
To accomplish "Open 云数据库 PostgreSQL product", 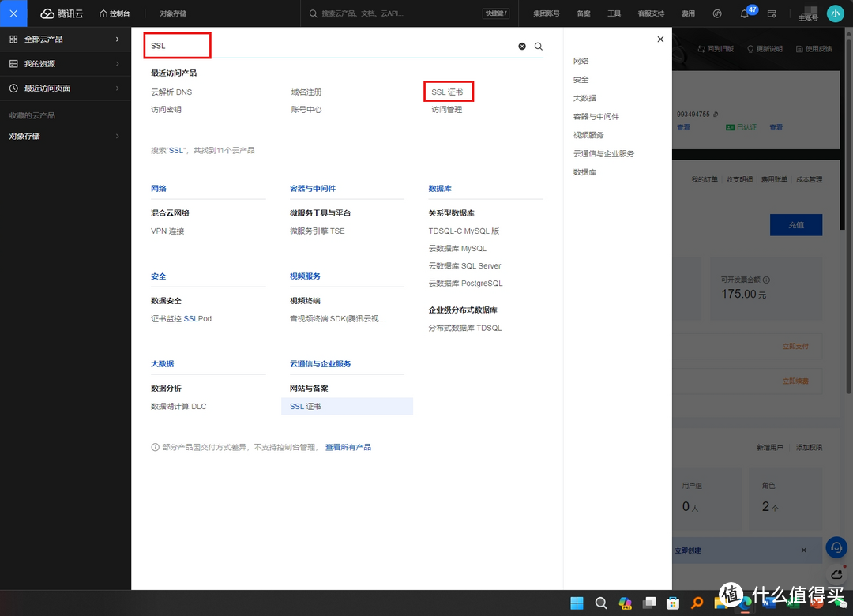I will click(466, 284).
